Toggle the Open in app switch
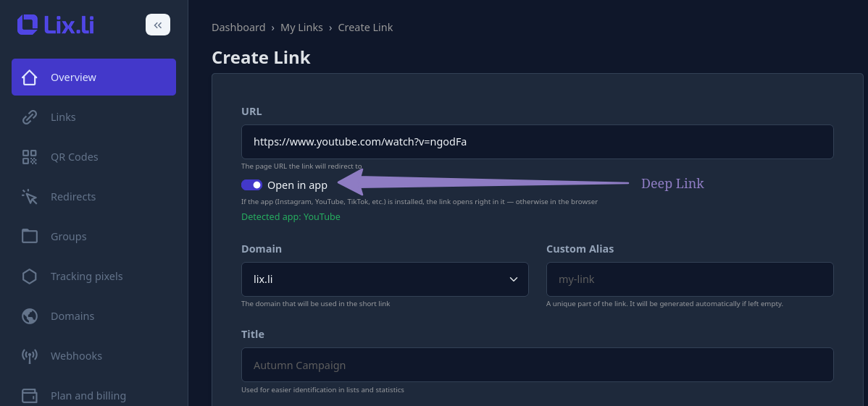 tap(252, 185)
